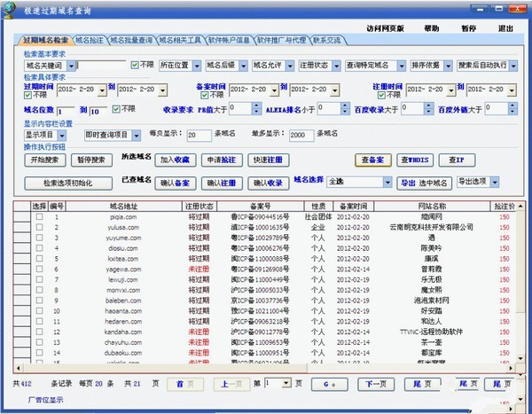Open the 软件推广与代理 tab
This screenshot has height=414, width=532.
282,40
